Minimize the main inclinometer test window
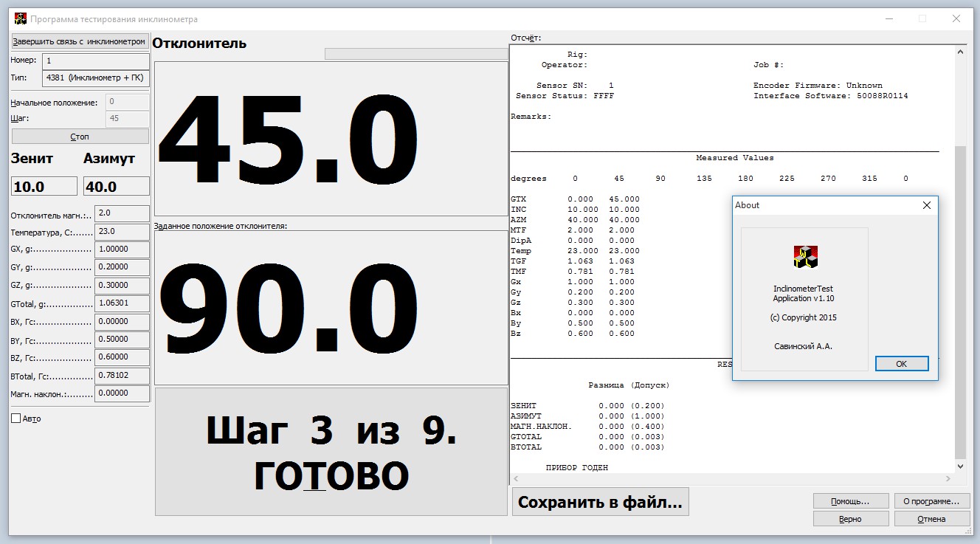The width and height of the screenshot is (980, 544). click(x=888, y=18)
